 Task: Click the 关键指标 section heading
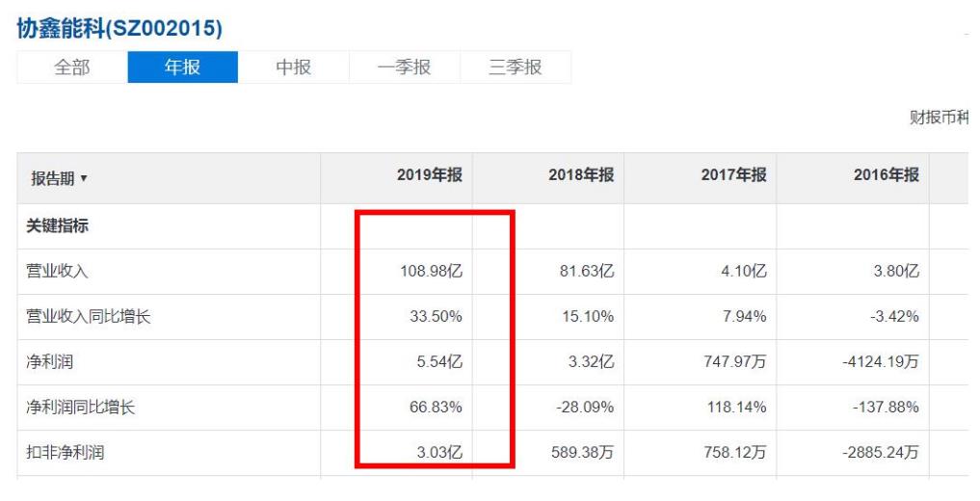[57, 226]
